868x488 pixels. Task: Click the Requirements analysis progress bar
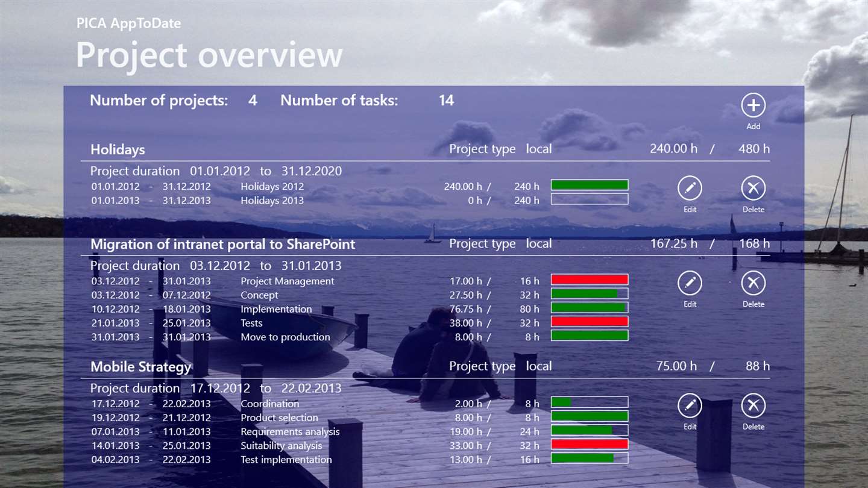(590, 430)
